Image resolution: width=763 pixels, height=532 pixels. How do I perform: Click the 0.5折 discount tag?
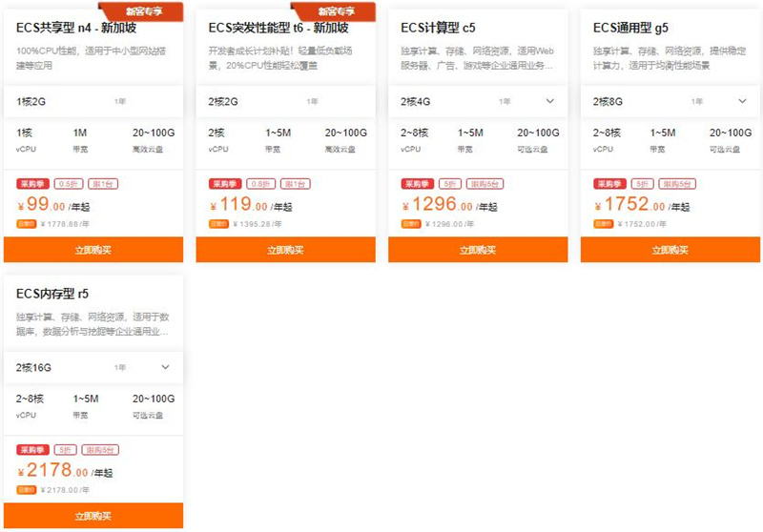click(68, 184)
